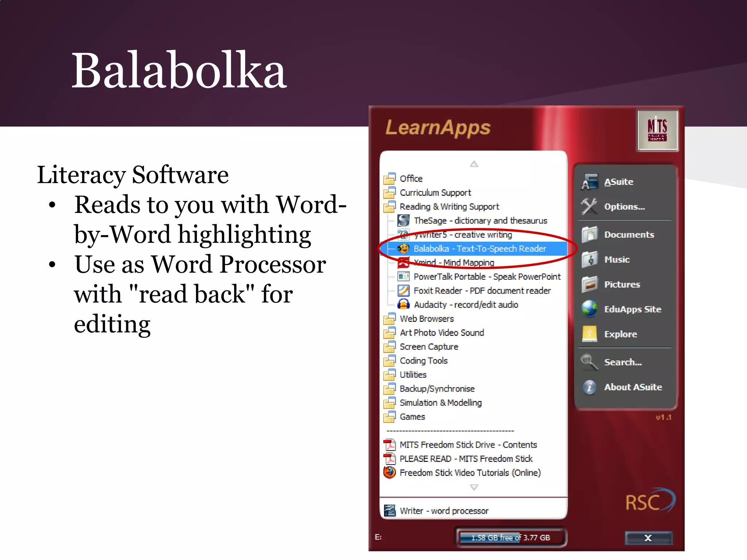This screenshot has width=747, height=560.
Task: Open About ASuite info icon
Action: coord(589,387)
